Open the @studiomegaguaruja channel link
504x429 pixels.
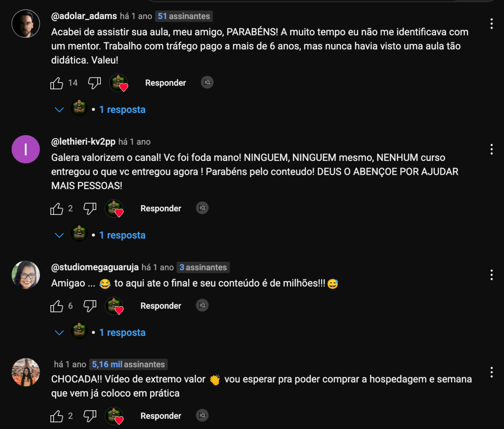[x=95, y=267]
